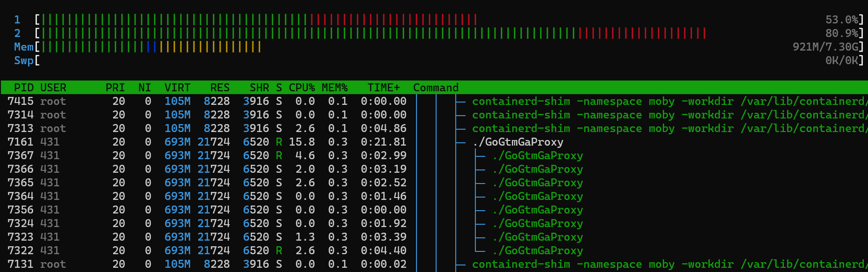Sort by SHR column header

point(259,88)
